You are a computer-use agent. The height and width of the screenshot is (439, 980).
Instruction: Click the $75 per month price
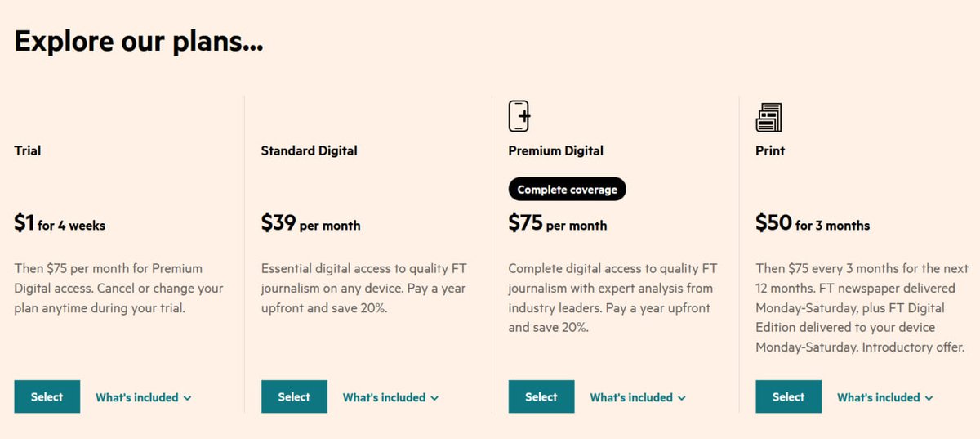pos(558,223)
